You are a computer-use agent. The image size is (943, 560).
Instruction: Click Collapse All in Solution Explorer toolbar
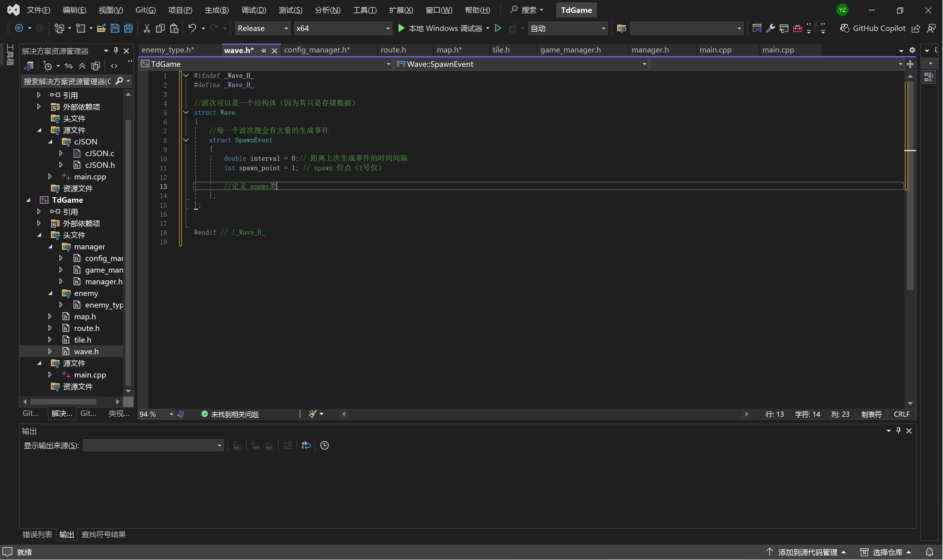[x=82, y=66]
